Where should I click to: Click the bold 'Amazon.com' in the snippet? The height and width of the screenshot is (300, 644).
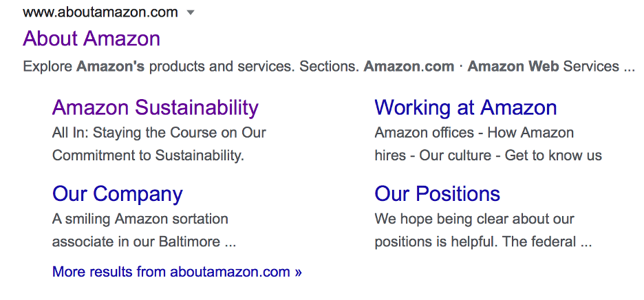coord(409,67)
